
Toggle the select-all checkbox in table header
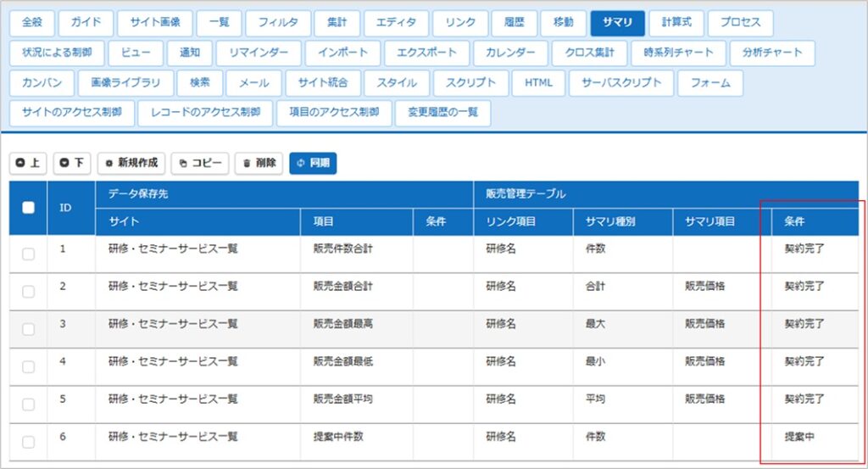point(28,207)
